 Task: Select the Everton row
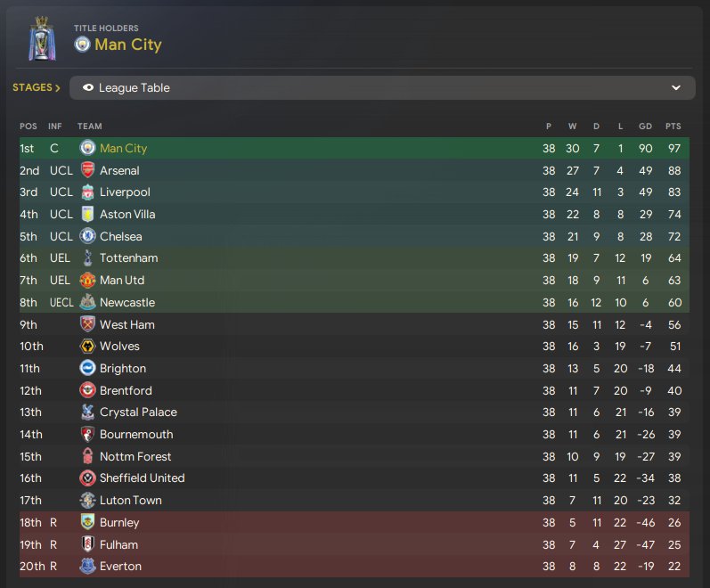coord(356,567)
